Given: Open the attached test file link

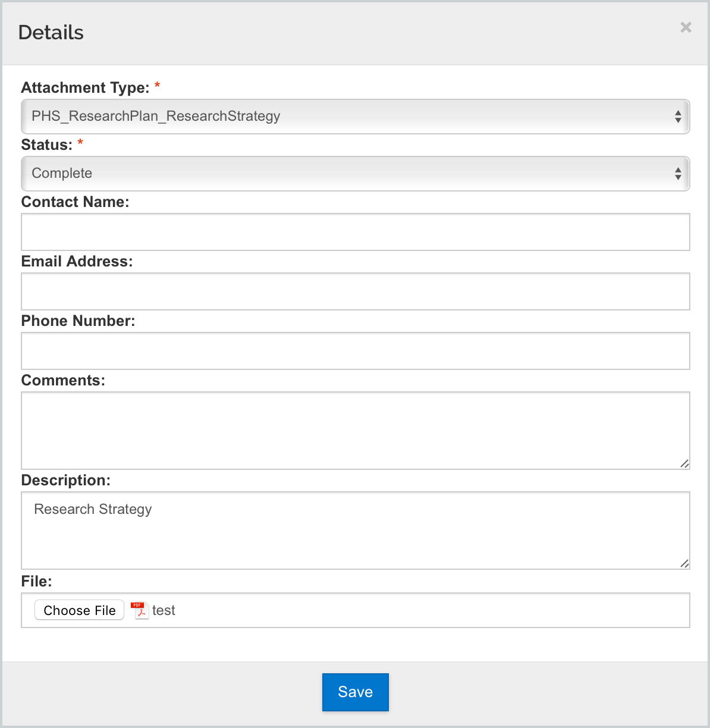Looking at the screenshot, I should 164,610.
